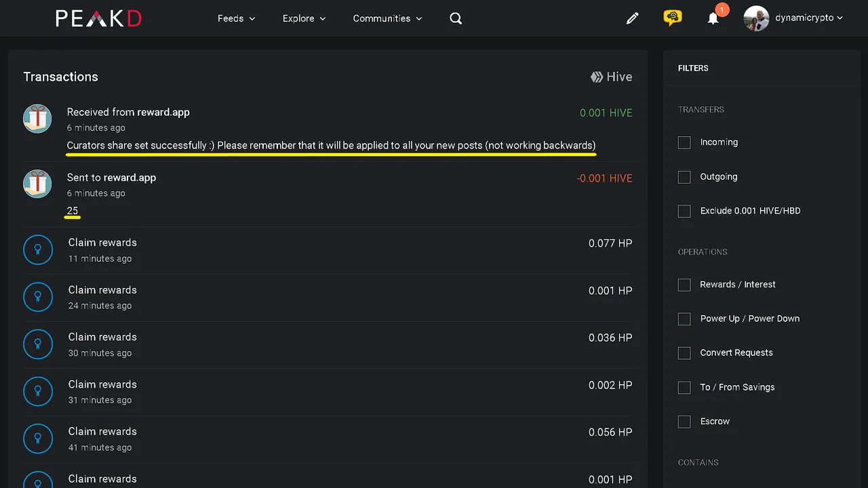Click the 0.077 HP reward amount

coord(610,243)
